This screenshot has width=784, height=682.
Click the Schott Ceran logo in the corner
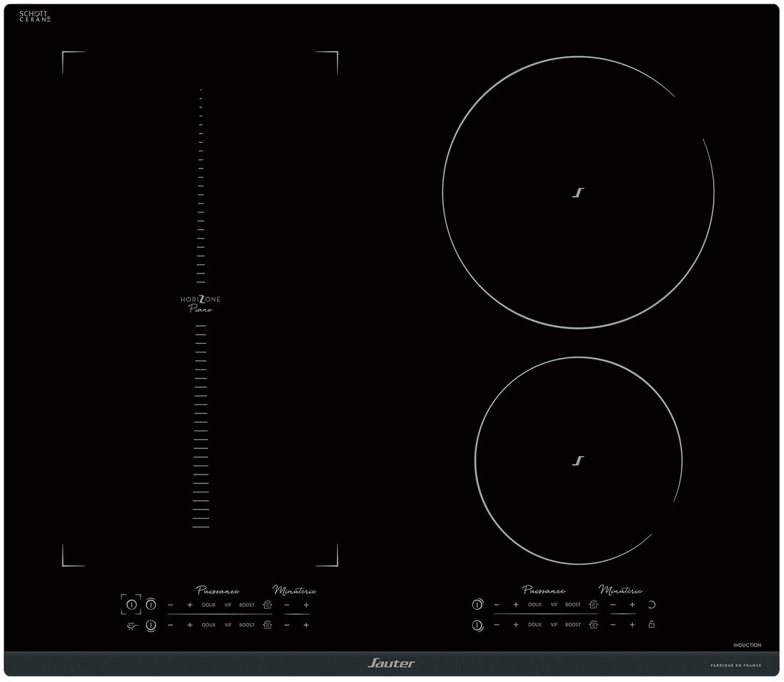point(35,16)
